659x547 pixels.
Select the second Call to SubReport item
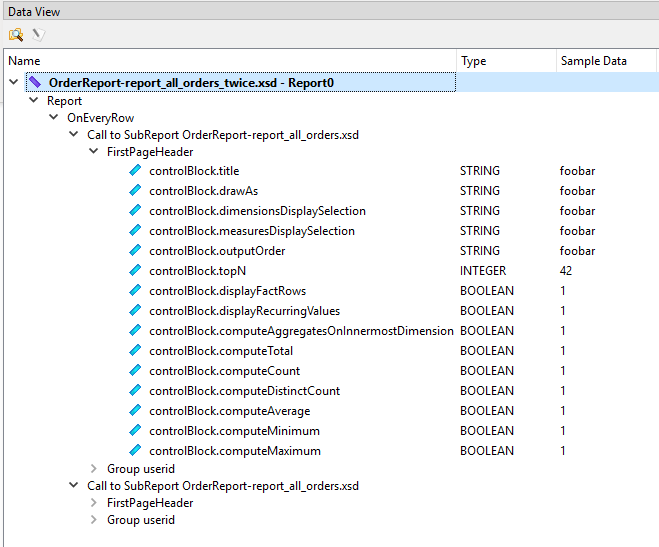pos(222,486)
